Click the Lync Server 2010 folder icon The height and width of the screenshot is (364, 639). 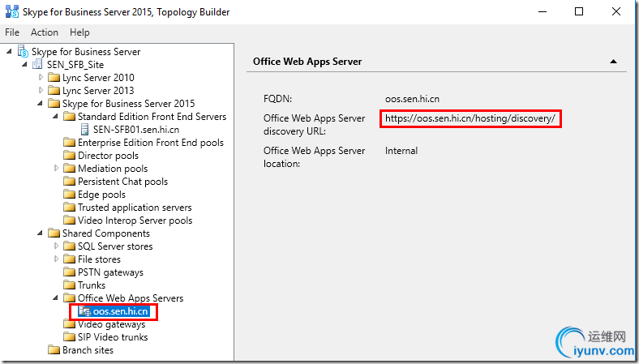(x=54, y=78)
